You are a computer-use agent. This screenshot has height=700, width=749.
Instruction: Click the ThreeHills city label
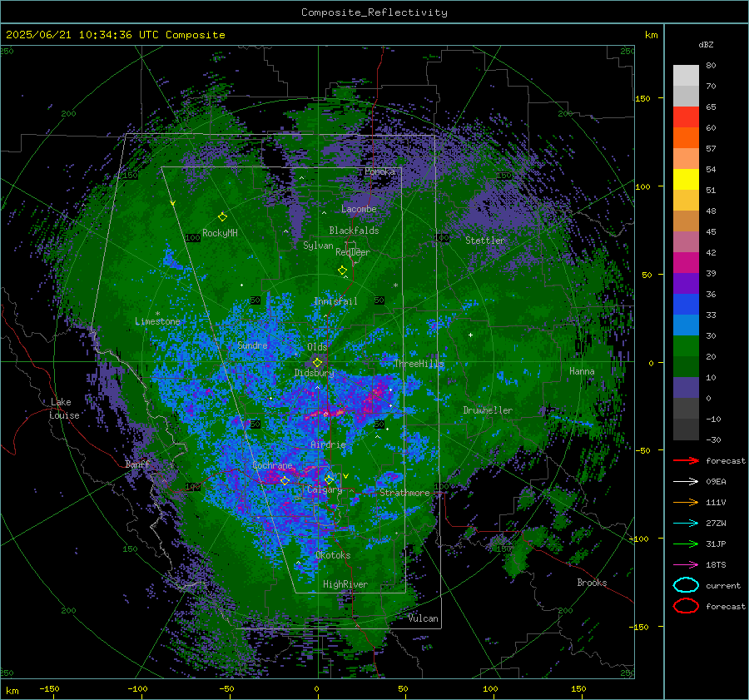[419, 364]
